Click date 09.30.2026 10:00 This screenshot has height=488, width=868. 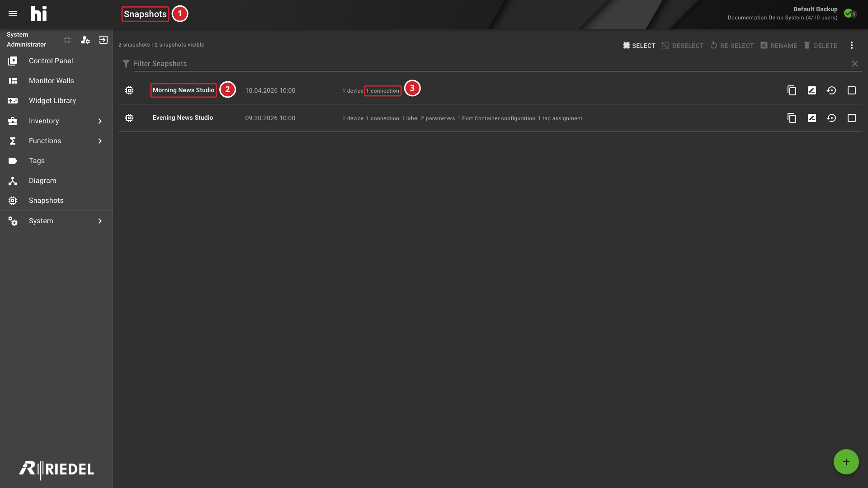(x=270, y=118)
